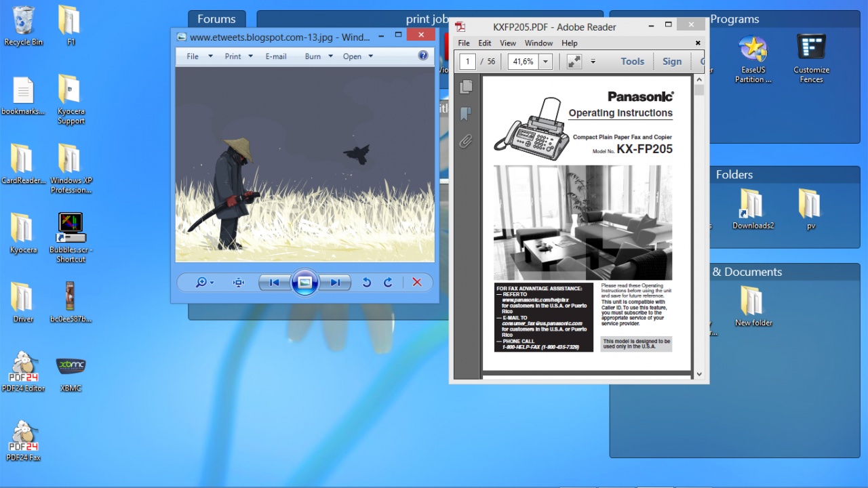This screenshot has width=868, height=488.
Task: Select EaseUS Partition icon in Programs fence
Action: pyautogui.click(x=753, y=59)
